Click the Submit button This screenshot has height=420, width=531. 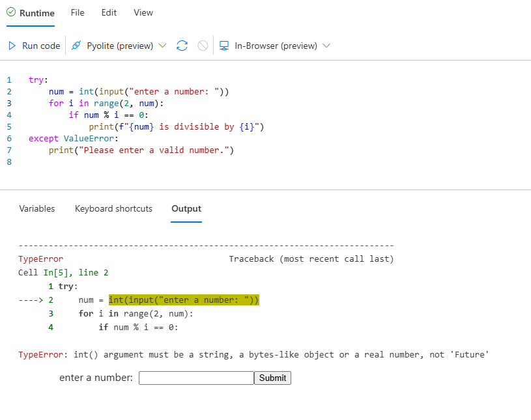tap(272, 378)
